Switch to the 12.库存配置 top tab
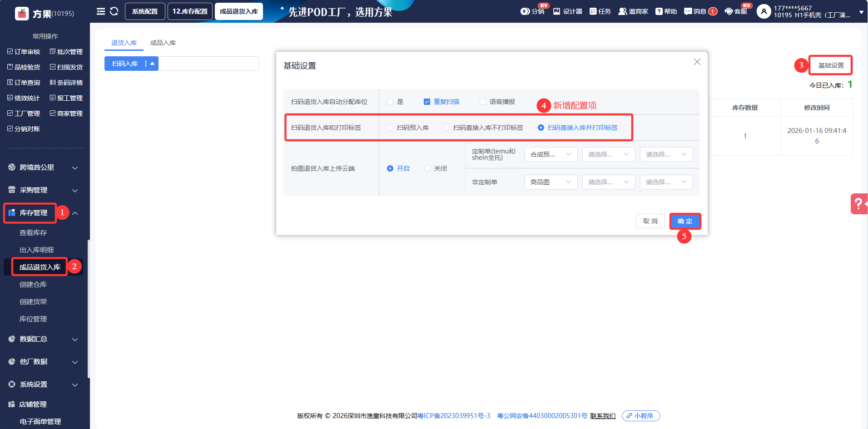Screen dimensions: 868x429 click(190, 11)
